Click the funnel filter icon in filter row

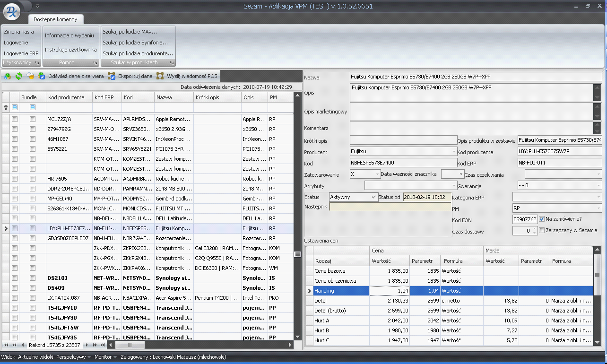[6, 108]
